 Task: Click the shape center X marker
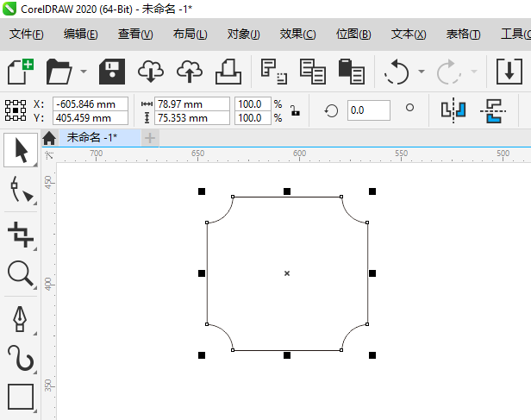coord(287,273)
